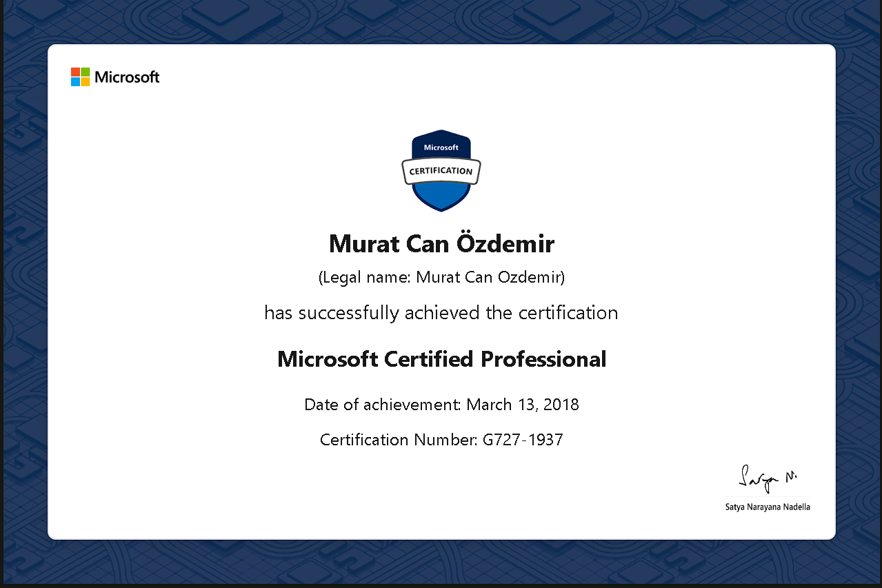882x588 pixels.
Task: Select the bold name heading Murat Can Özdemir
Action: click(441, 243)
